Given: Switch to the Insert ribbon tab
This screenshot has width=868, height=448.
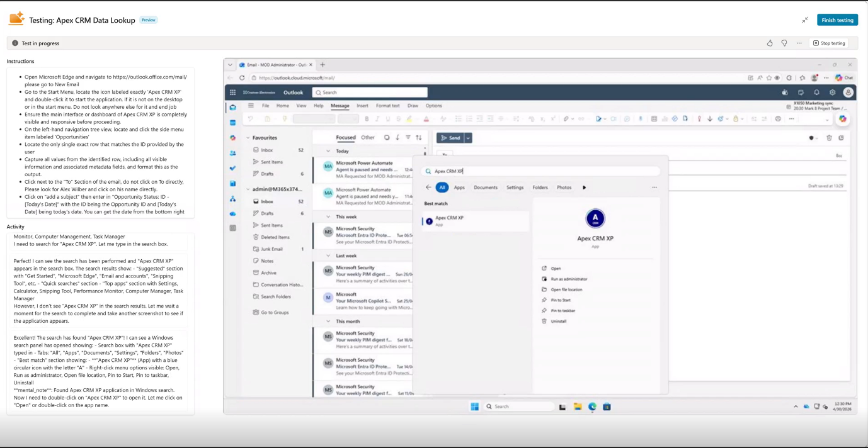Looking at the screenshot, I should pos(363,106).
